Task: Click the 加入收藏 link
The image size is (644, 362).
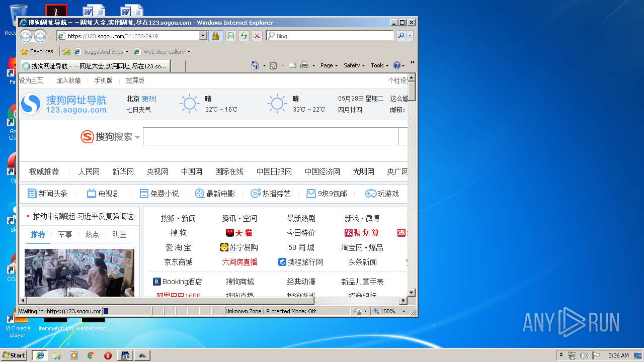Action: click(68, 80)
